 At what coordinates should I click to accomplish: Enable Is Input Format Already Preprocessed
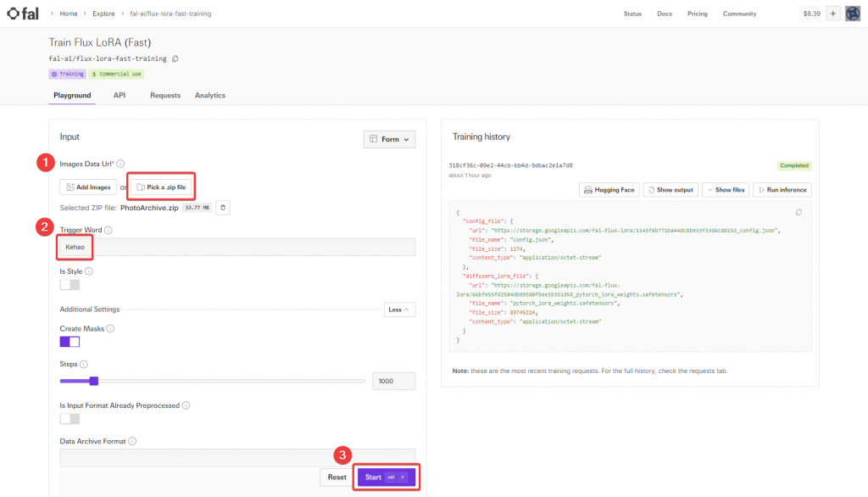point(70,419)
